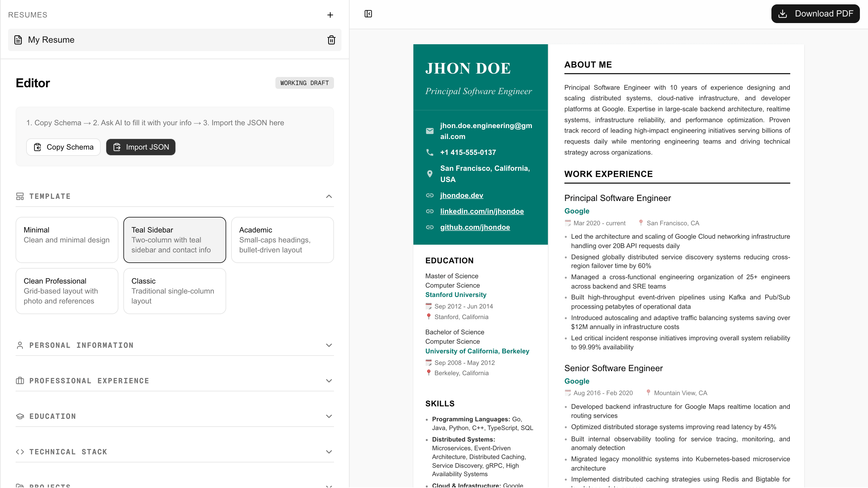The image size is (868, 488).
Task: Click the Technical Stack code brackets icon
Action: (x=20, y=452)
